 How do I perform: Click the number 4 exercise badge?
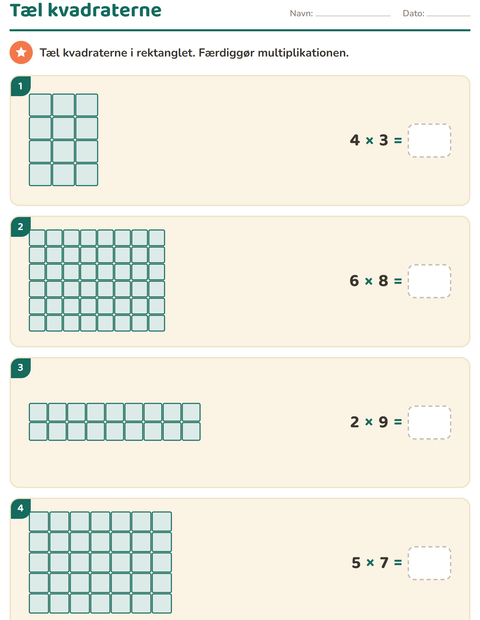pyautogui.click(x=21, y=508)
